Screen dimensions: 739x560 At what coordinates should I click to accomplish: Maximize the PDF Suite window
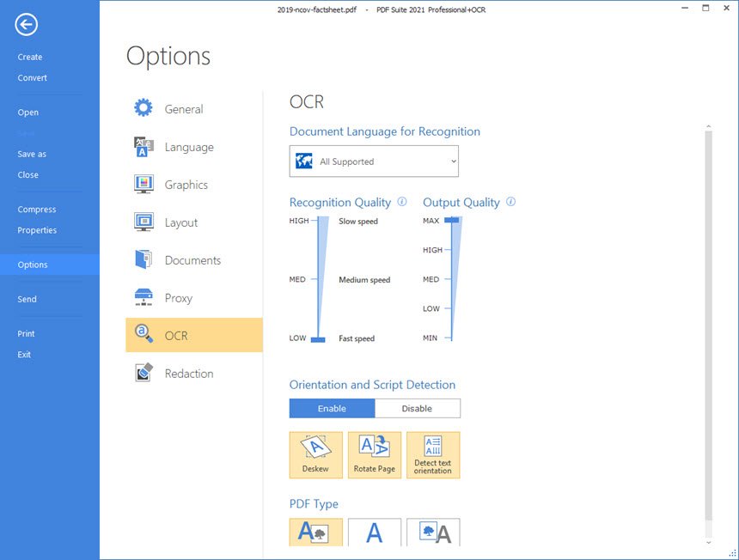coord(705,8)
